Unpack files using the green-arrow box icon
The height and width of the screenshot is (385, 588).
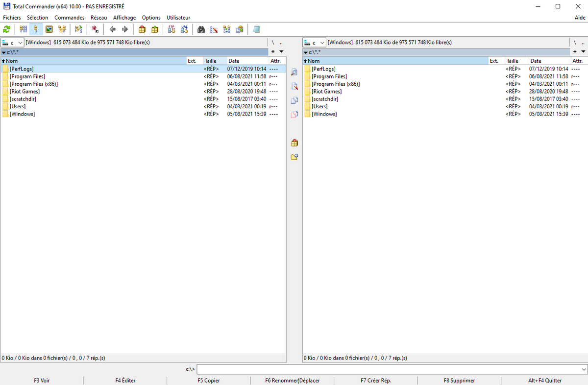tap(155, 29)
